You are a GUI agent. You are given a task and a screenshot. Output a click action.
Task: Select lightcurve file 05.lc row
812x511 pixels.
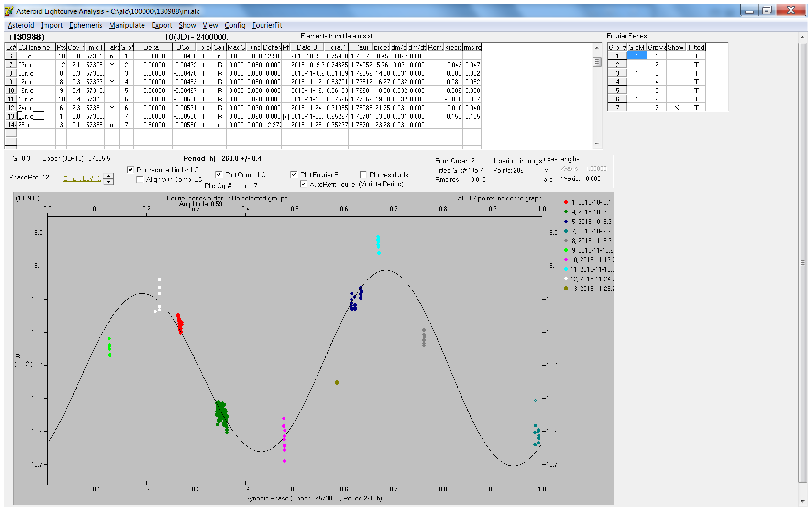[x=243, y=56]
